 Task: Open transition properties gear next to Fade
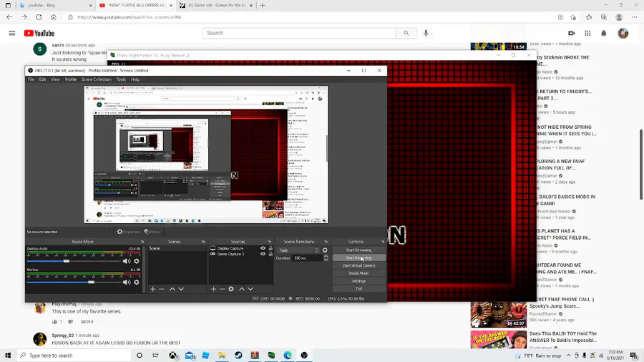click(x=325, y=250)
